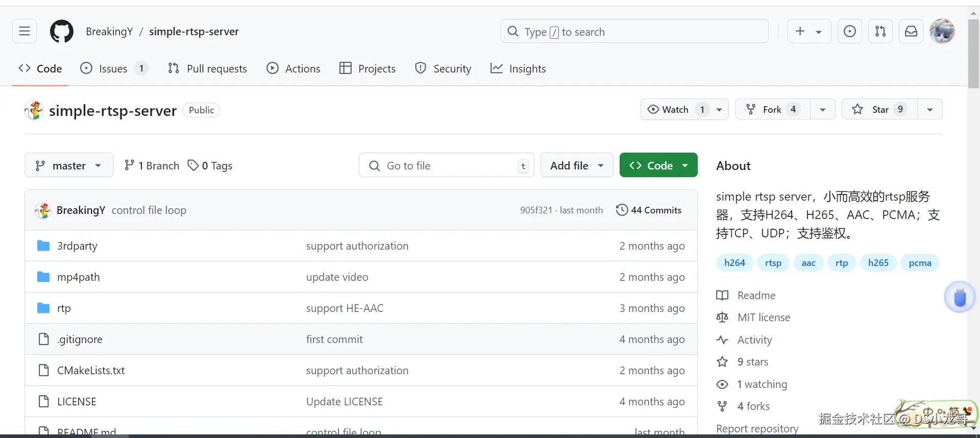Expand the star lists dropdown arrow
The width and height of the screenshot is (980, 438).
point(929,110)
